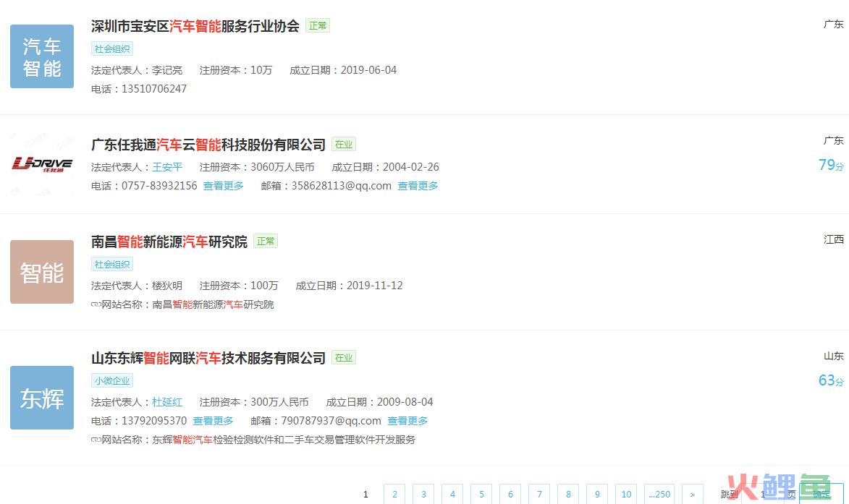Click 成立日期：2019-11-12 text
The image size is (849, 504).
[x=350, y=286]
